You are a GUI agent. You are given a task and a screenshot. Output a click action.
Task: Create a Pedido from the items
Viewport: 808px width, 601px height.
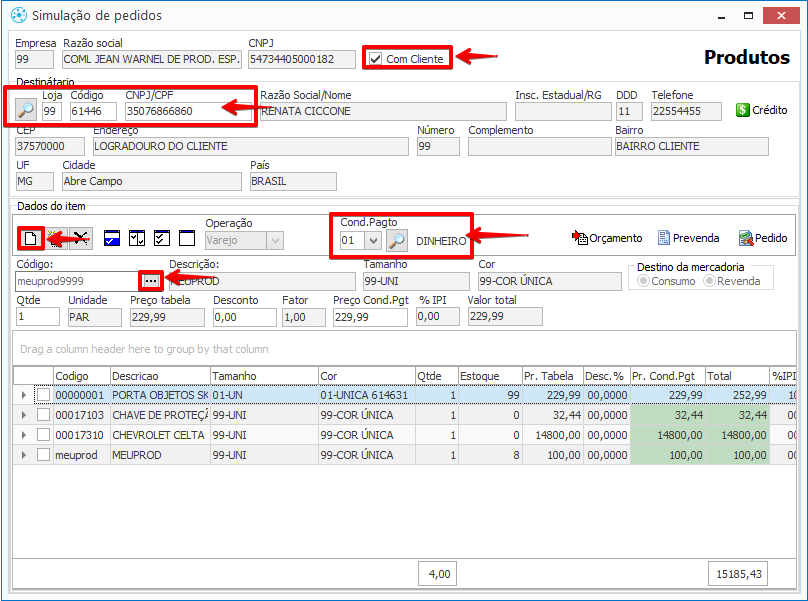coord(763,238)
